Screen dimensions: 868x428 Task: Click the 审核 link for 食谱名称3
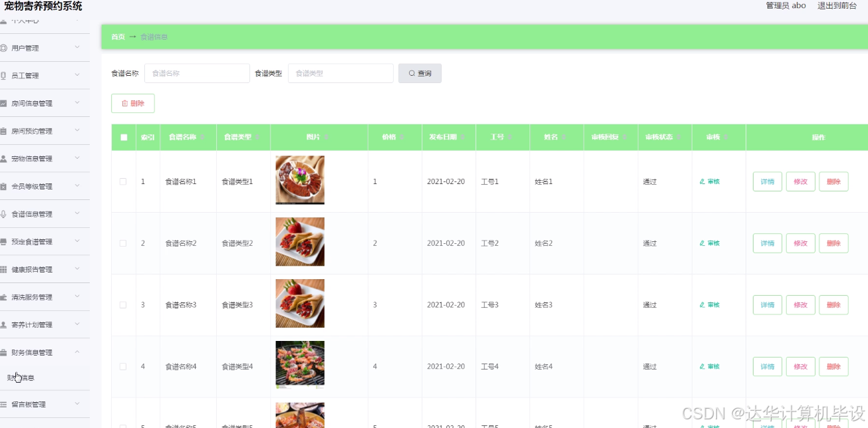(x=710, y=305)
